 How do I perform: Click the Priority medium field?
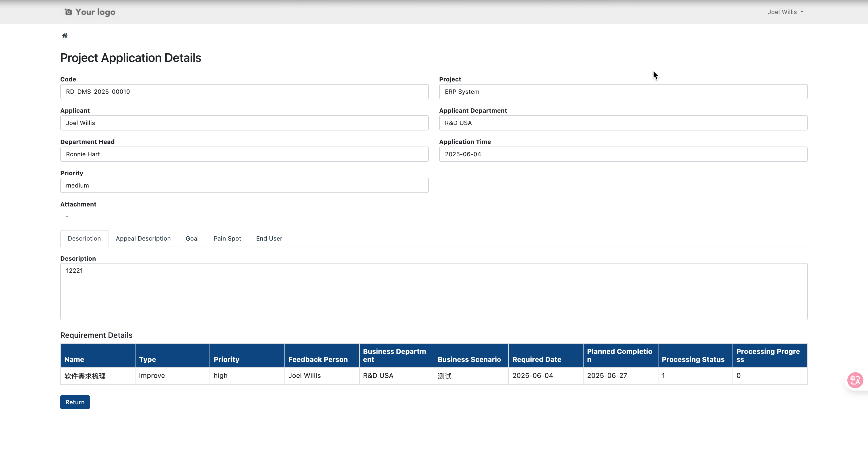(x=244, y=186)
